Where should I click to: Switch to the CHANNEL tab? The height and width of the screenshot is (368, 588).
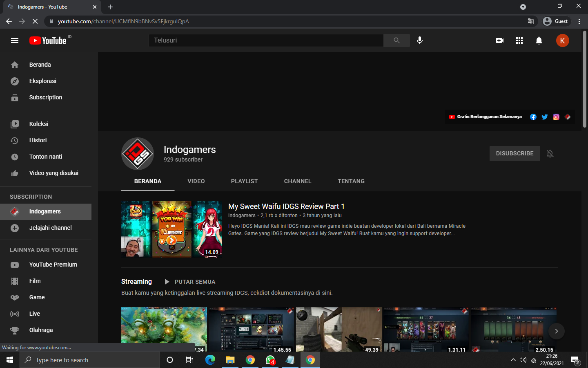click(298, 181)
